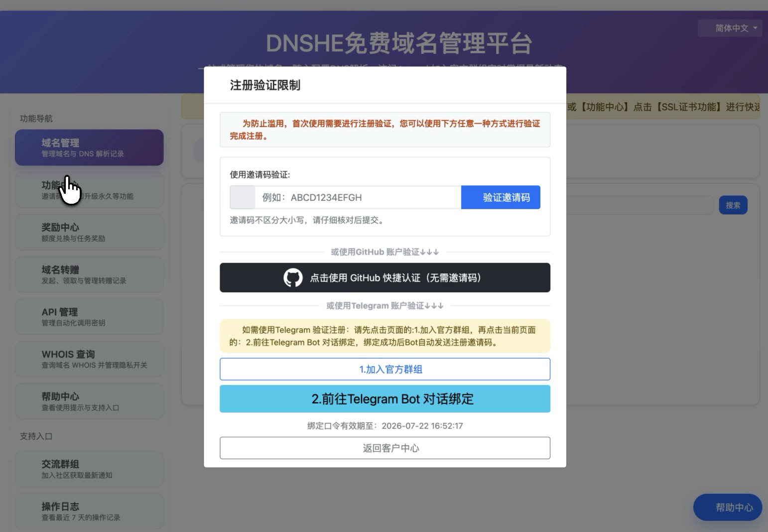Click the 支持入口 section label
This screenshot has width=768, height=532.
(x=36, y=436)
